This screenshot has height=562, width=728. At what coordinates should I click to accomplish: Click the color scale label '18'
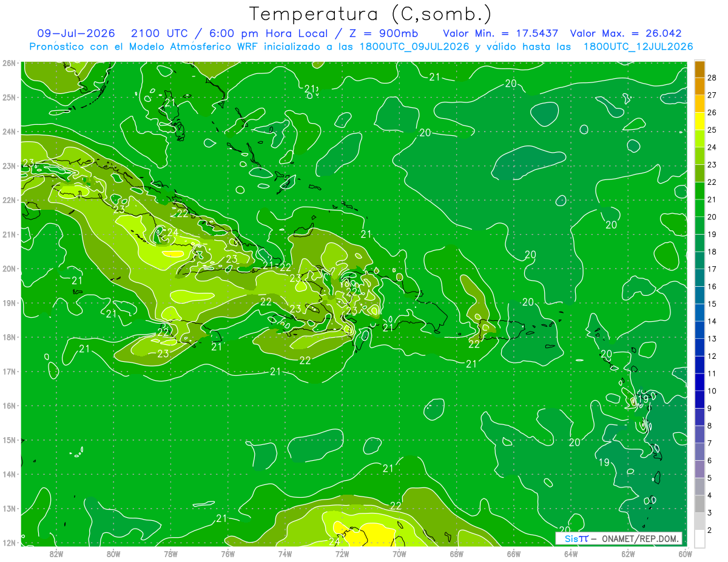(x=712, y=252)
